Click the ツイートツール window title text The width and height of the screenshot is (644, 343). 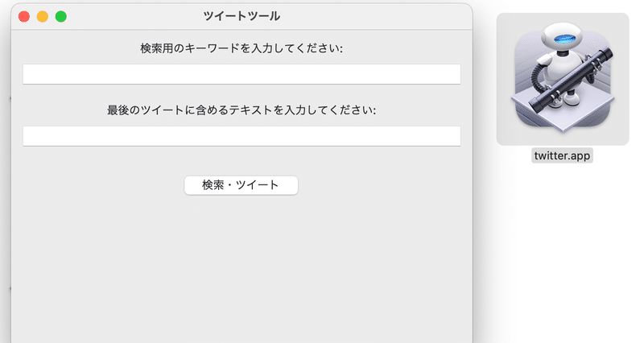pyautogui.click(x=242, y=16)
